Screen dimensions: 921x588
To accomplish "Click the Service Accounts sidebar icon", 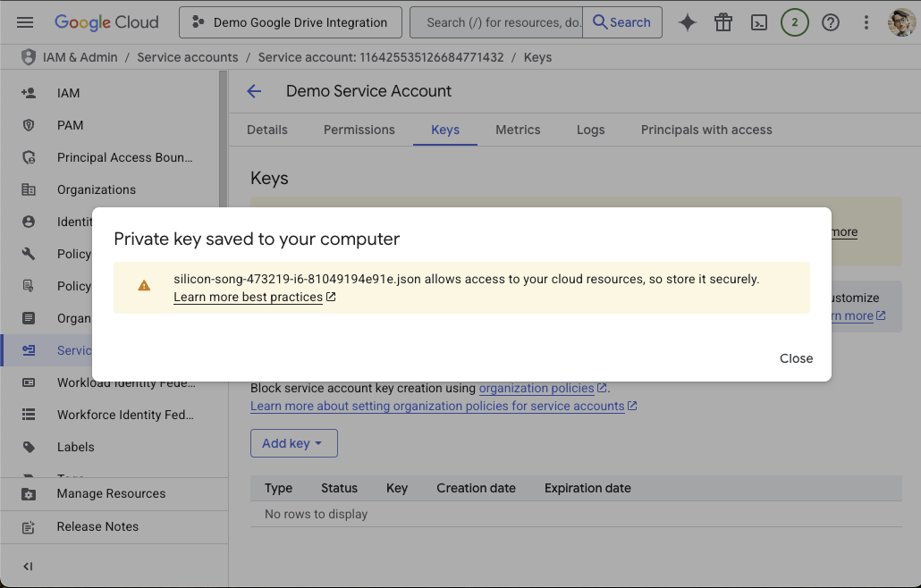I will click(x=29, y=350).
